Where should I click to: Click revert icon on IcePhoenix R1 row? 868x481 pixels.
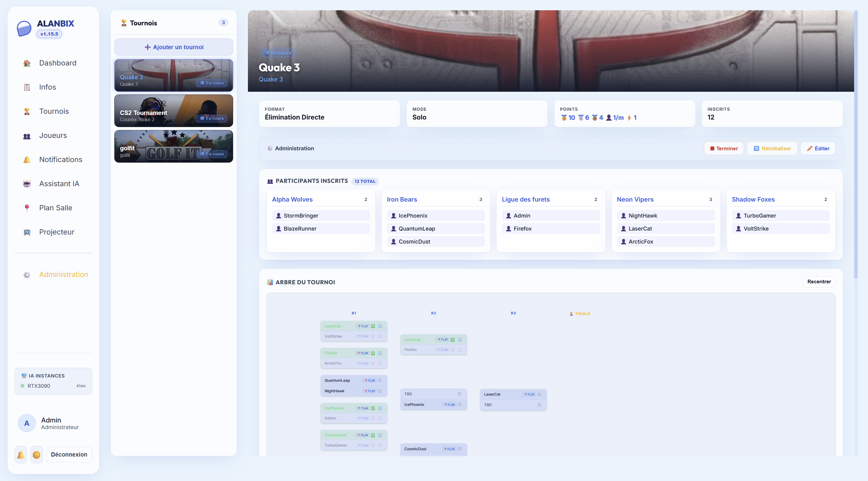380,408
